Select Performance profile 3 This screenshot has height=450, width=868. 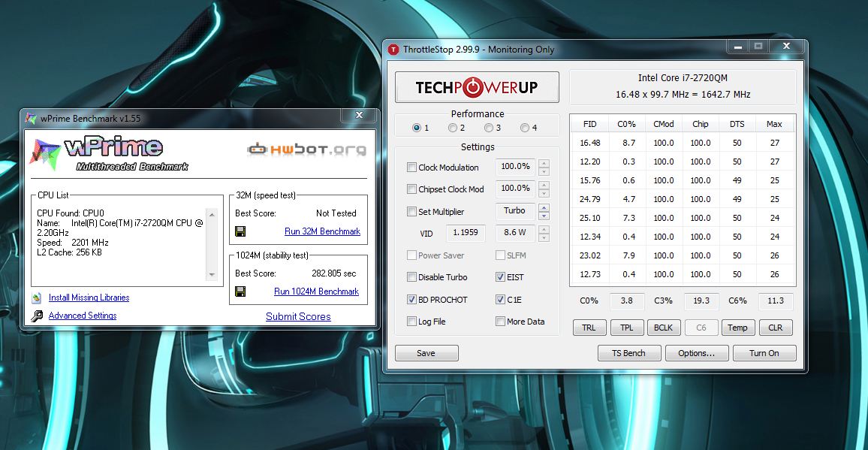click(x=489, y=128)
